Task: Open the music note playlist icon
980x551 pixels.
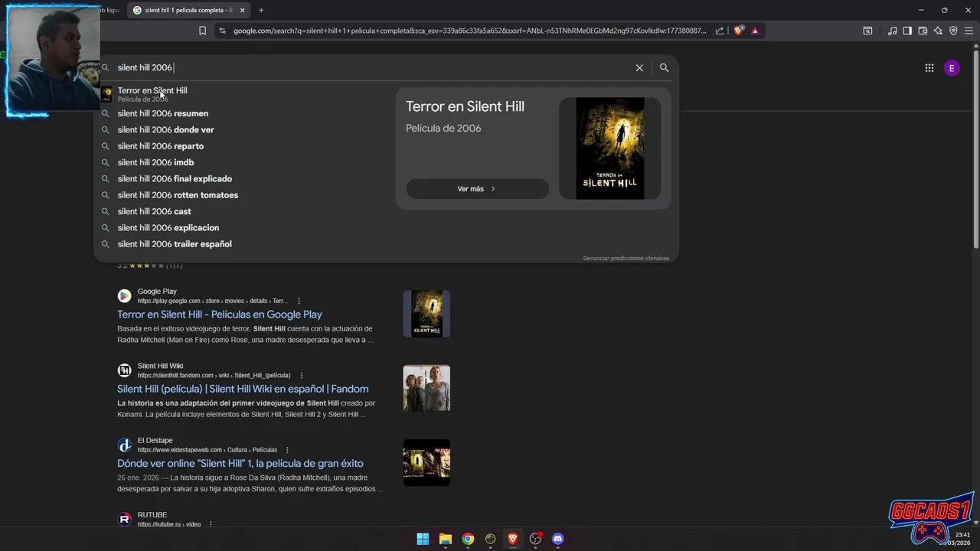Action: 892,31
